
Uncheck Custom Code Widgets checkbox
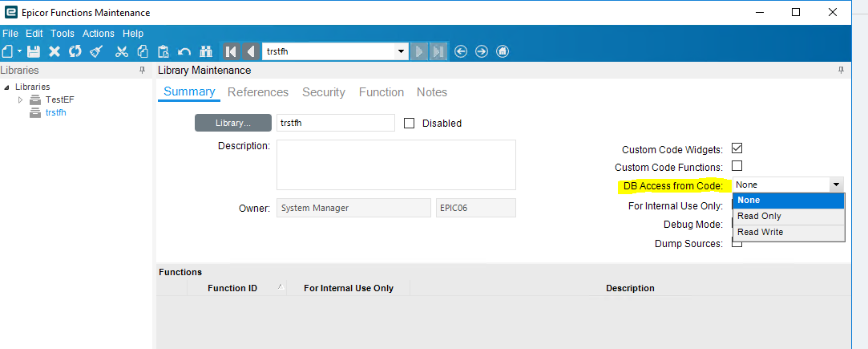[x=737, y=148]
